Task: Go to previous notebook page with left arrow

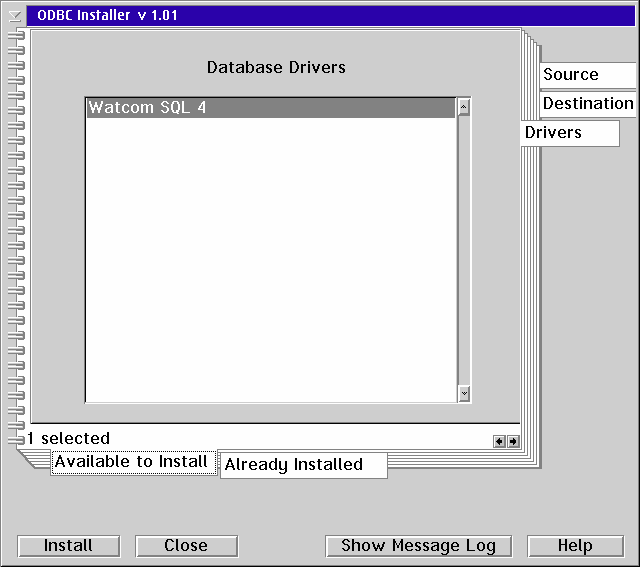Action: point(499,441)
